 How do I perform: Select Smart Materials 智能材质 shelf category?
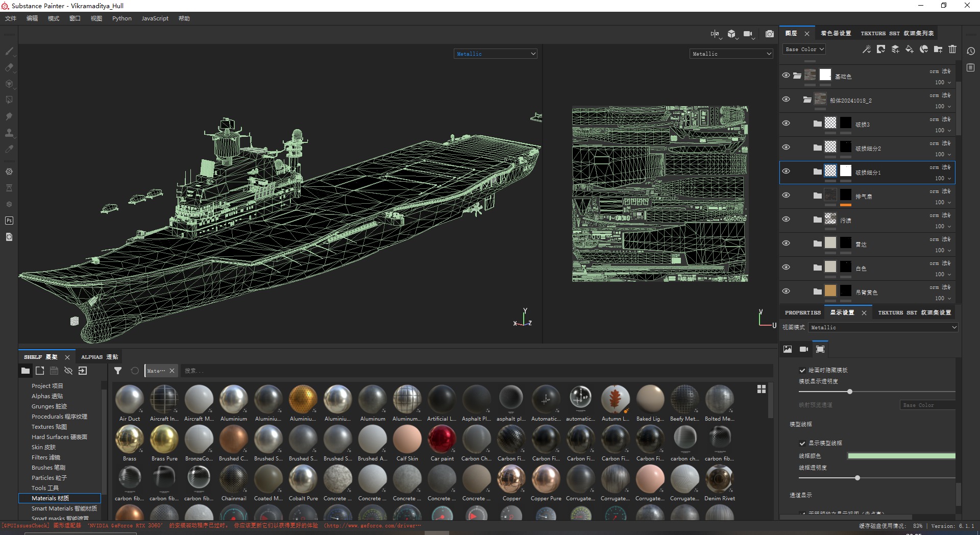pyautogui.click(x=64, y=508)
